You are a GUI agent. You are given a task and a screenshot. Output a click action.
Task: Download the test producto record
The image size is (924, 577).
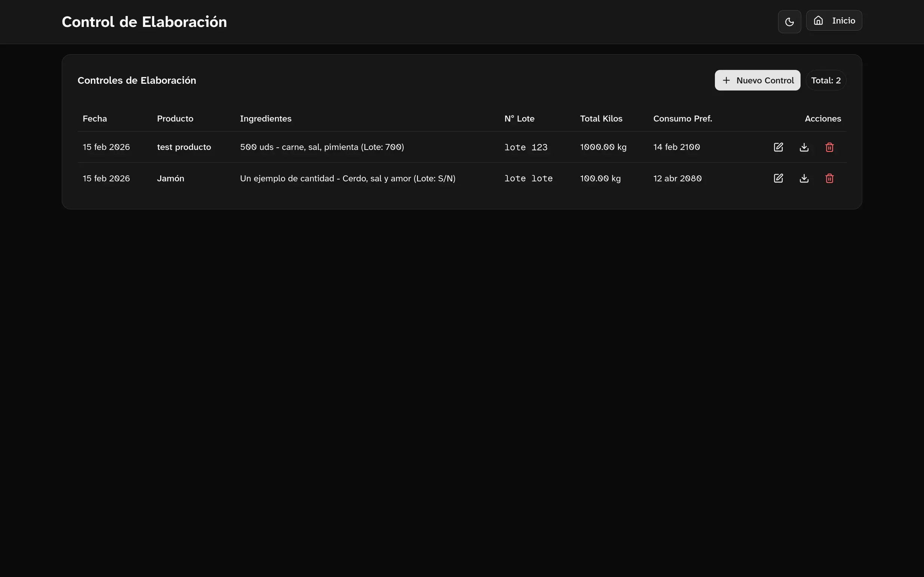[x=804, y=147]
